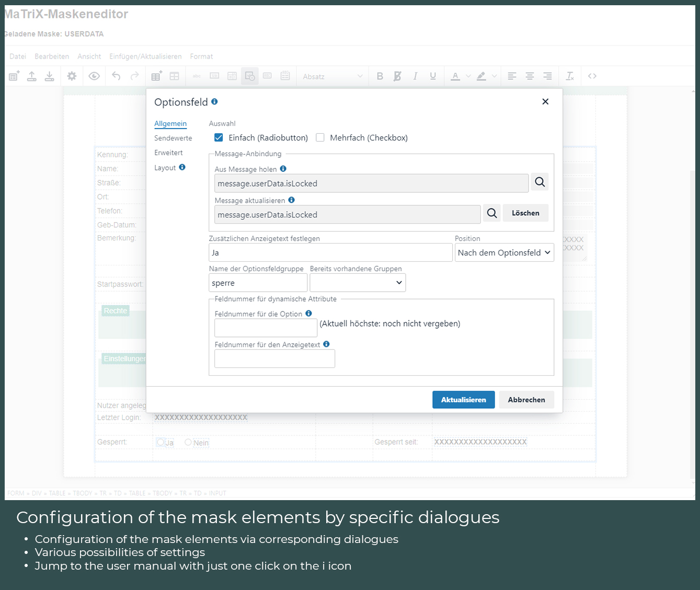Image resolution: width=700 pixels, height=590 pixels.
Task: Toggle italic text formatting
Action: [415, 76]
